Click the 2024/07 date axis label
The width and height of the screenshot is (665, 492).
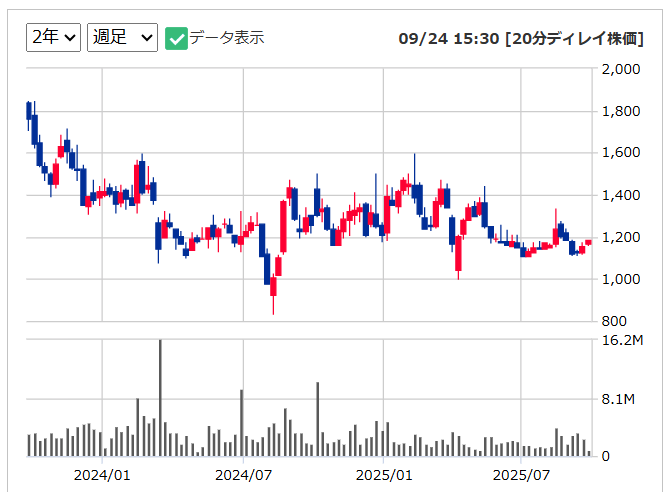pyautogui.click(x=244, y=474)
